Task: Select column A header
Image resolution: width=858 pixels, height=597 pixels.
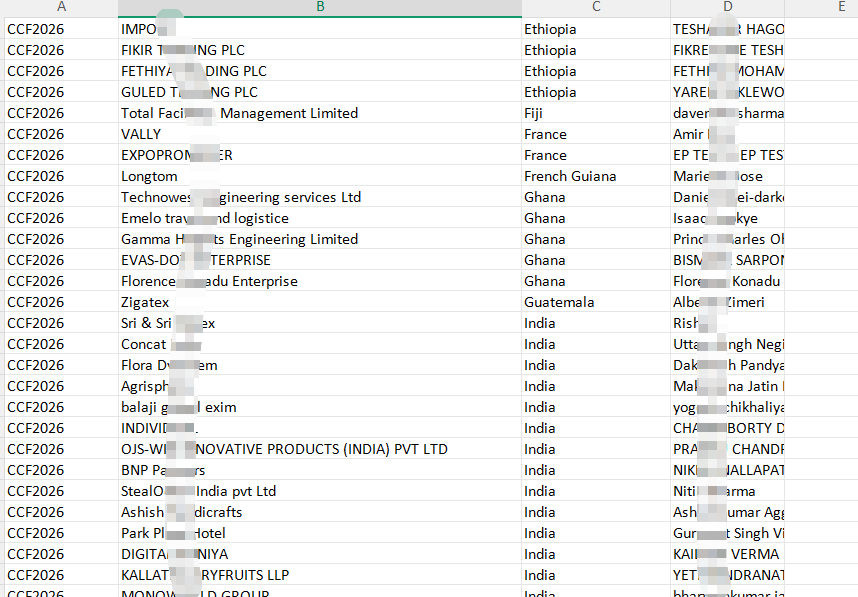Action: tap(61, 7)
